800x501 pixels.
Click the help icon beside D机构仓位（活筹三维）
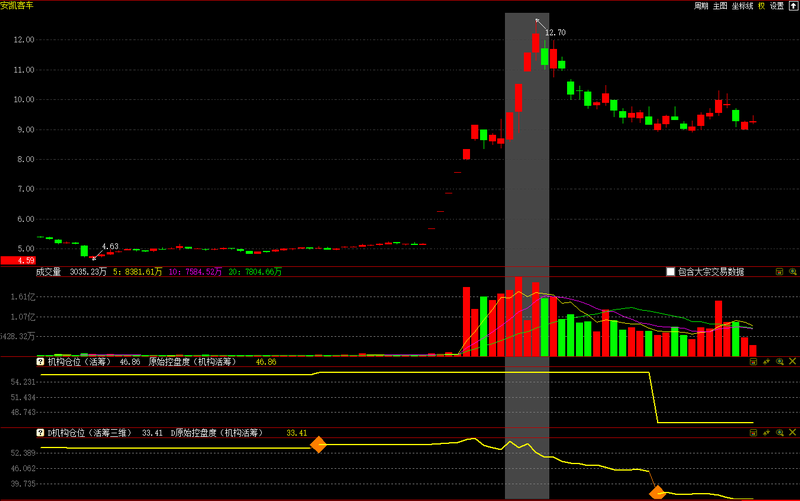[x=40, y=433]
